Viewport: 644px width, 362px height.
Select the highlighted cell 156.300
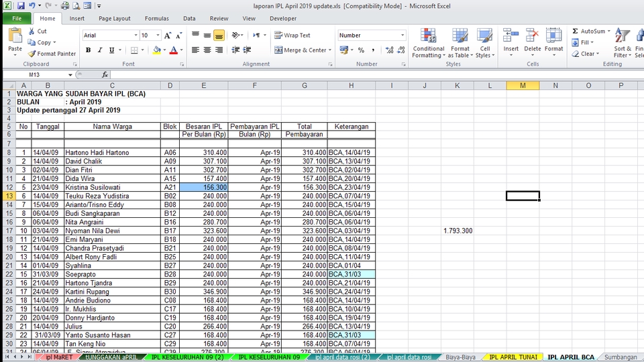point(204,187)
